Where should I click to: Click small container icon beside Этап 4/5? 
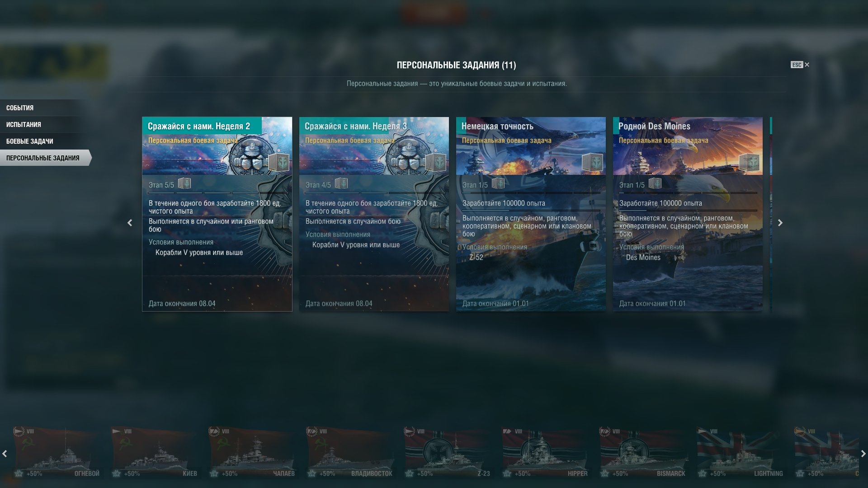[x=341, y=183]
